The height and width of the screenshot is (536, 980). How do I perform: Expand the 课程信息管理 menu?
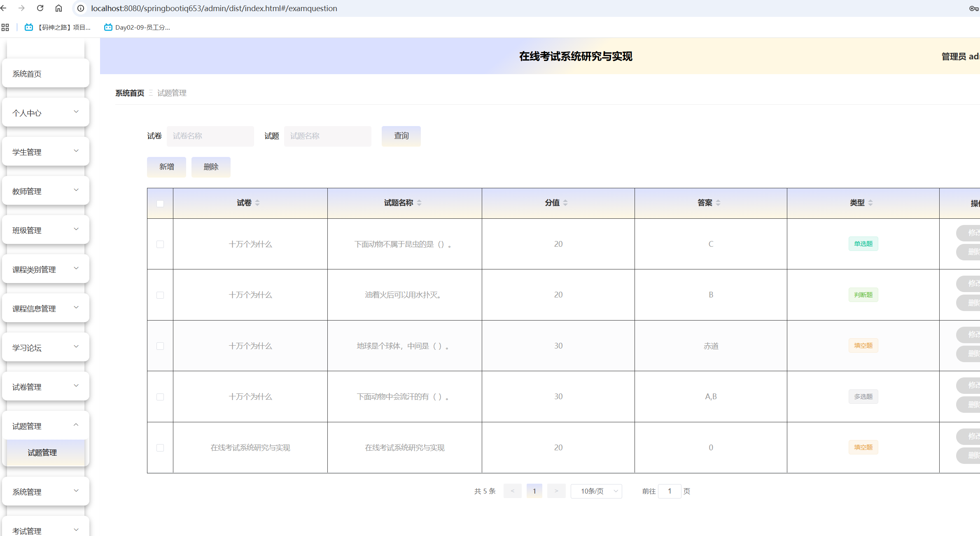point(46,308)
